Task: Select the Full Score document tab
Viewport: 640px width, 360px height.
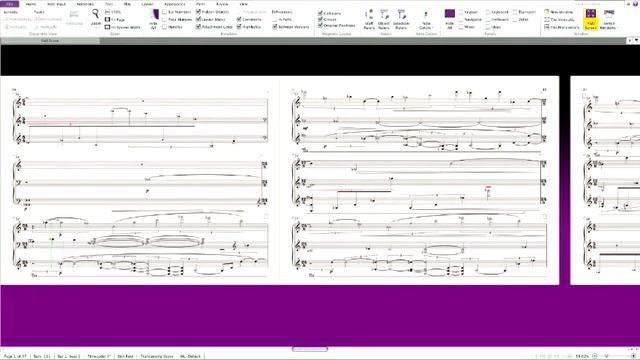Action: pos(50,41)
